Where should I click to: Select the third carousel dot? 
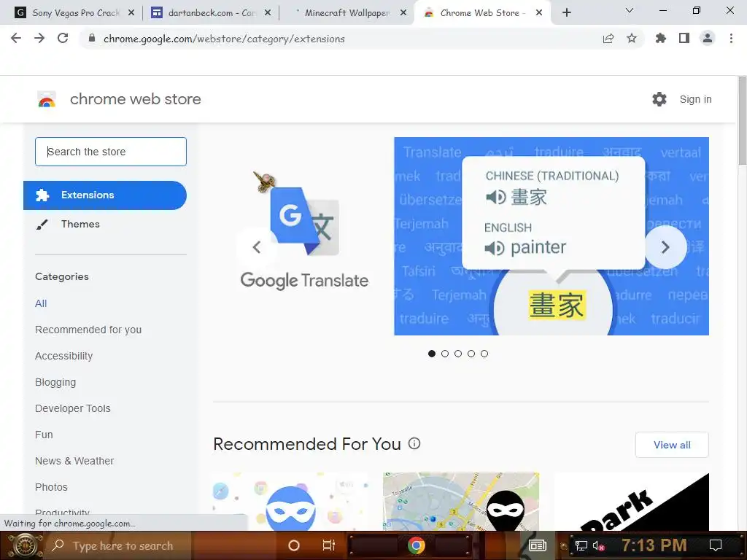[458, 354]
